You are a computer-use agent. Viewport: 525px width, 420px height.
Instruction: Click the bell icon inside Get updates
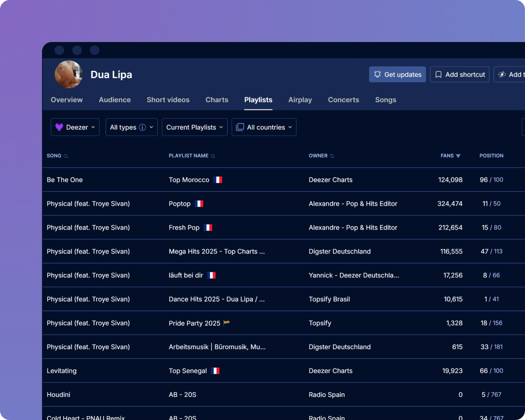coord(377,74)
